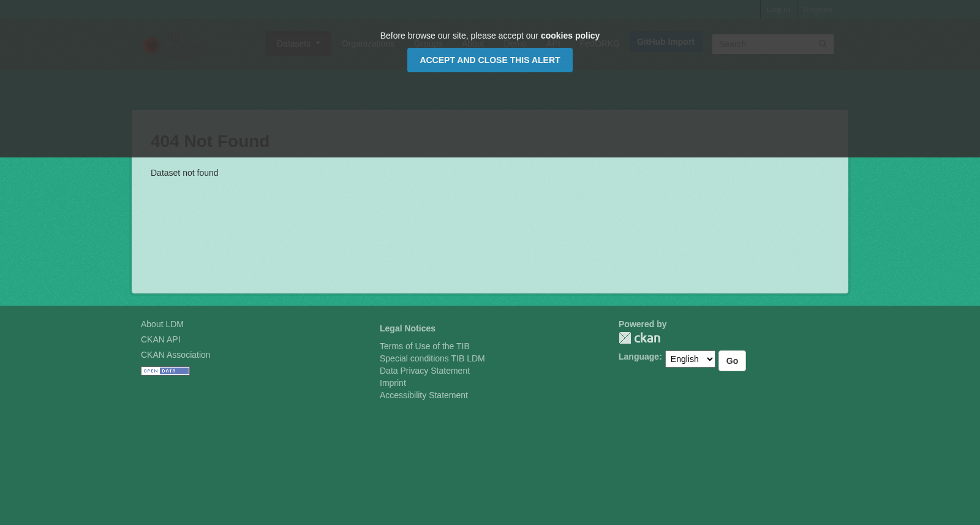Open Terms of Use of the TIB
Viewport: 980px width, 525px height.
[424, 346]
